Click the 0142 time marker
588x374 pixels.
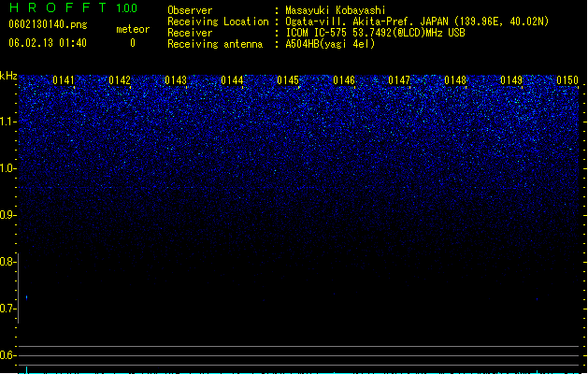(120, 80)
